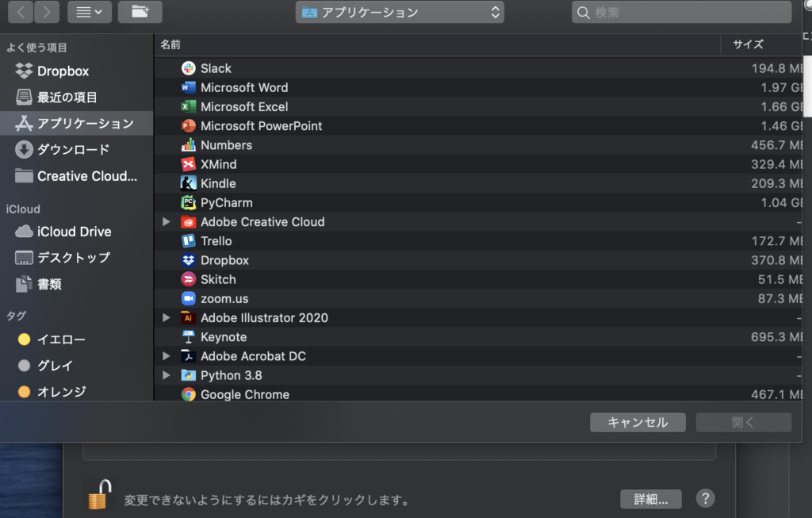The image size is (812, 518).
Task: Click the Microsoft PowerPoint icon
Action: click(188, 126)
